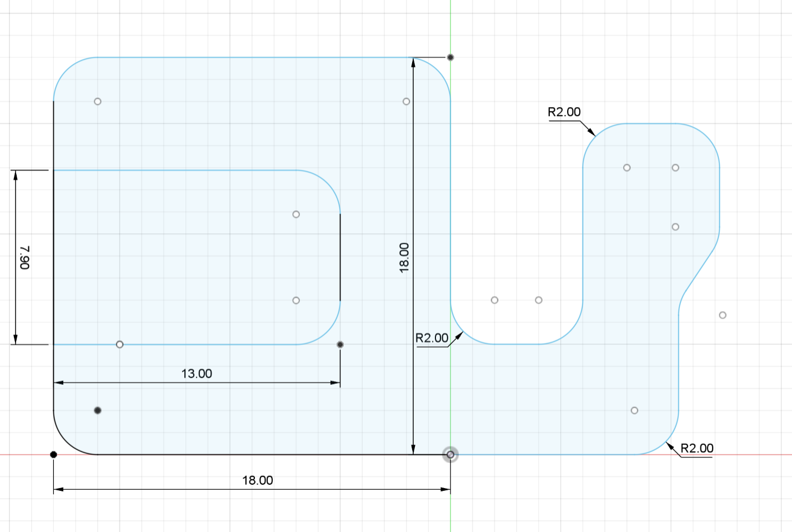792x532 pixels.
Task: Select the arc center point below the upper-right pair
Action: coord(675,227)
